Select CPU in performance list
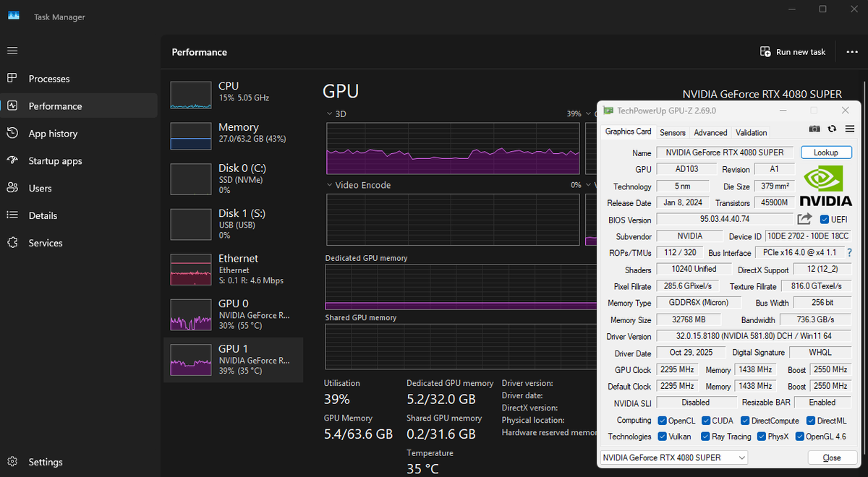The image size is (868, 477). click(234, 94)
